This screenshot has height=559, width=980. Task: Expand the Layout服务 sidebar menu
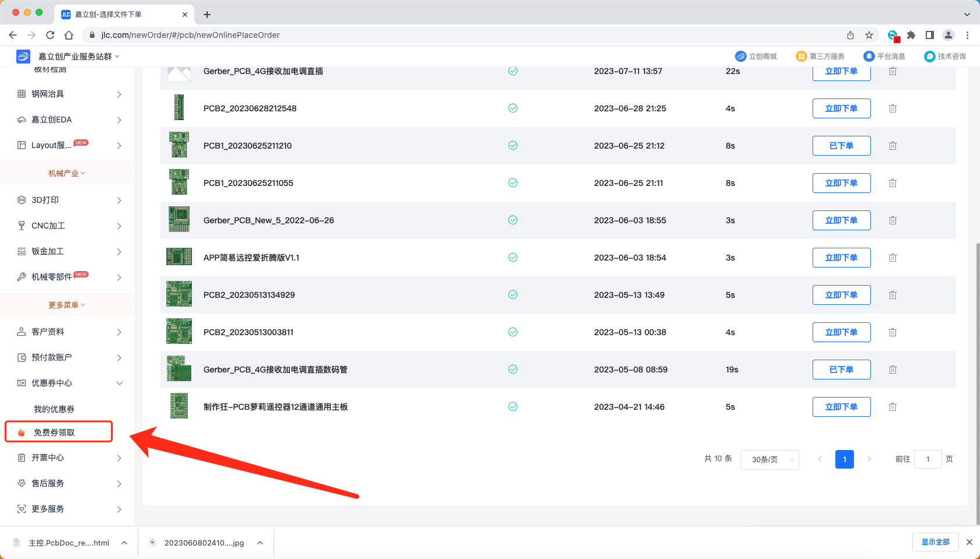coord(119,145)
